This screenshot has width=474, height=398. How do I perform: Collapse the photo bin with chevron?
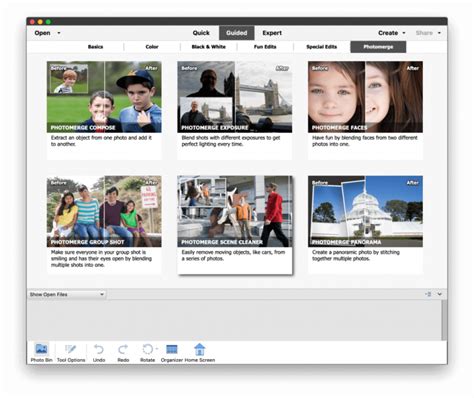pyautogui.click(x=440, y=294)
